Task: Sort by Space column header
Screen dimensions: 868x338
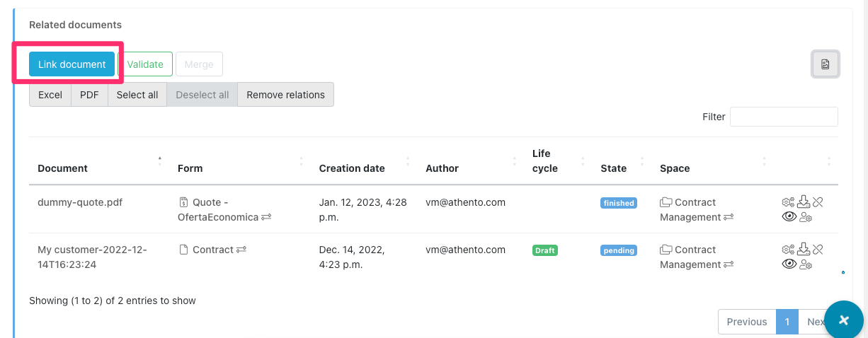Action: point(712,161)
